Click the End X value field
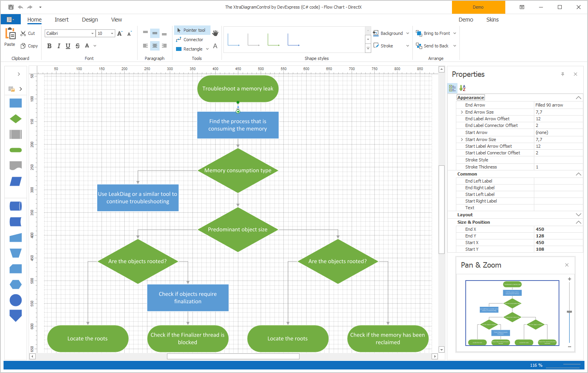Viewport: 588px width, 373px height. (557, 229)
